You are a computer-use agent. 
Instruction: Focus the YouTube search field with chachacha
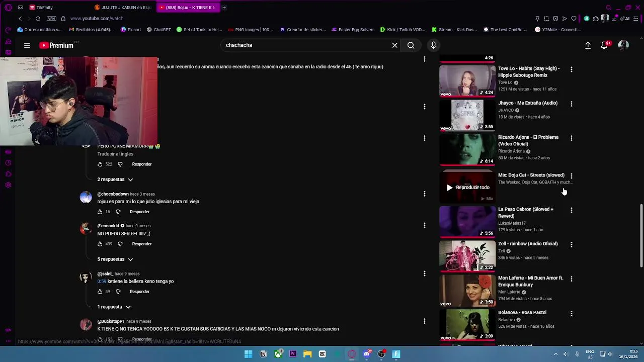pyautogui.click(x=307, y=45)
